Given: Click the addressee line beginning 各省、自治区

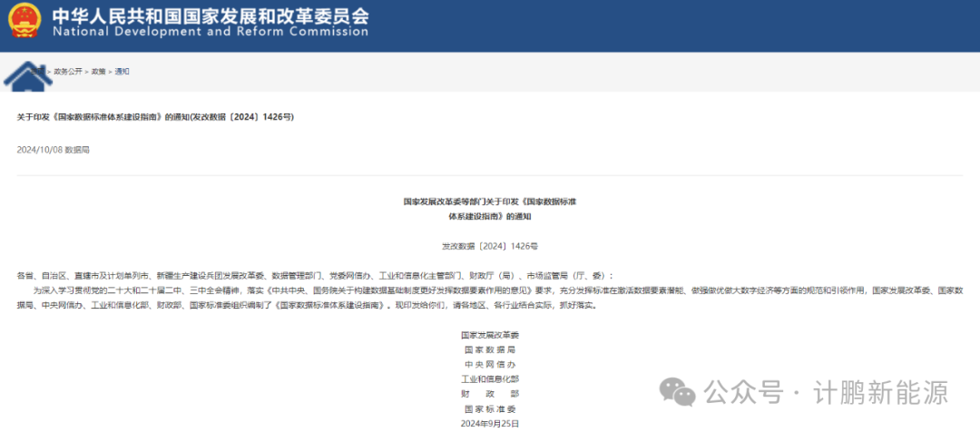Looking at the screenshot, I should pos(316,276).
